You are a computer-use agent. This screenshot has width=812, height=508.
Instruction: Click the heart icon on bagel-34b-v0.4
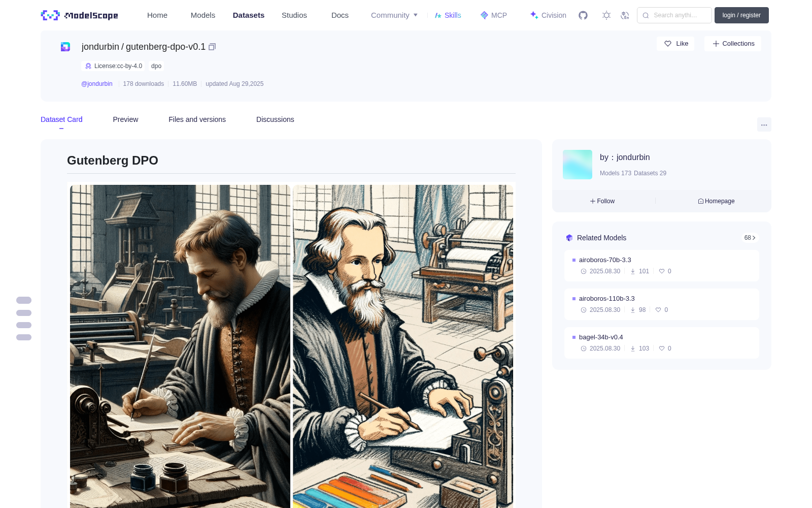[662, 348]
